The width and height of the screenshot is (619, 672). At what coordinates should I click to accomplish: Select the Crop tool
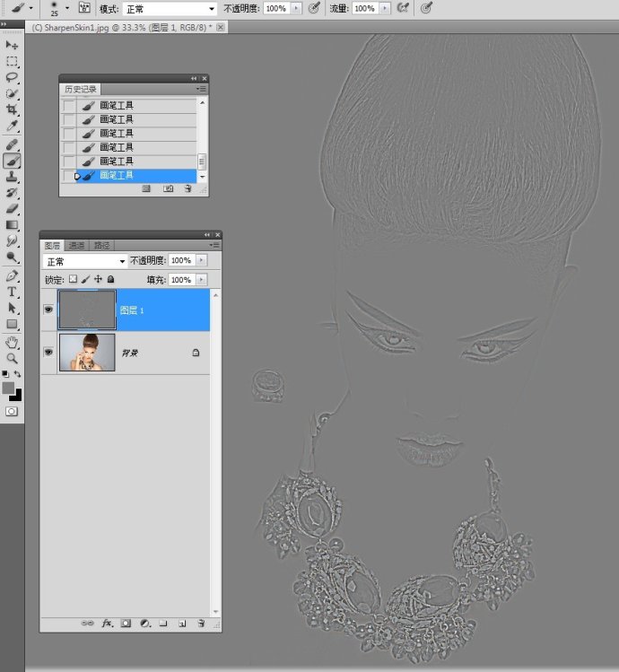[x=12, y=109]
